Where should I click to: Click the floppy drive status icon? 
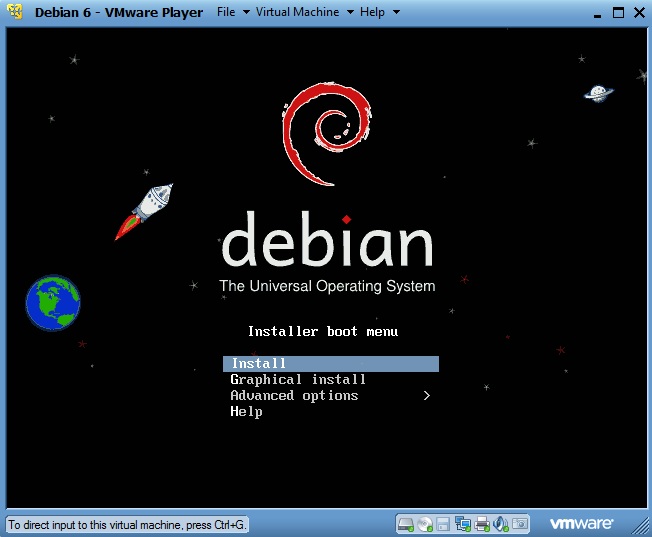443,524
